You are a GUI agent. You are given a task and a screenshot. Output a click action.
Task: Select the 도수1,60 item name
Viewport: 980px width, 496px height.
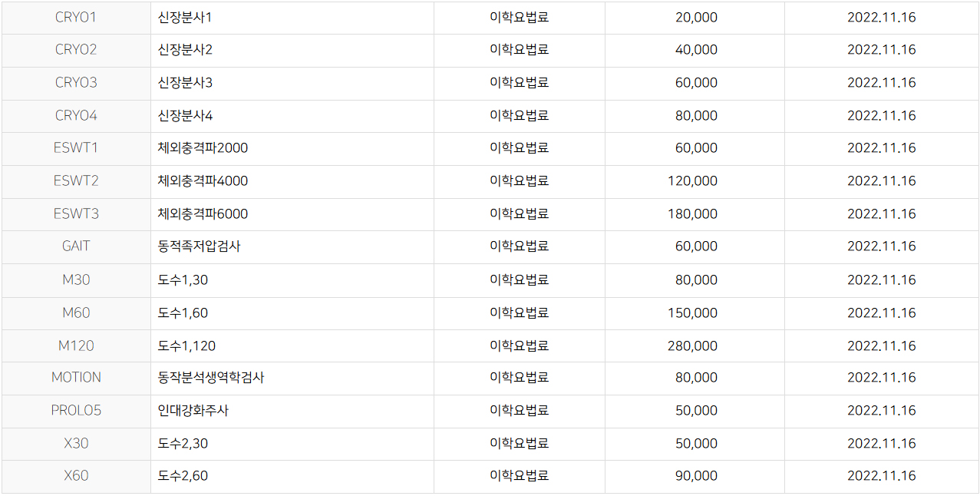(183, 313)
